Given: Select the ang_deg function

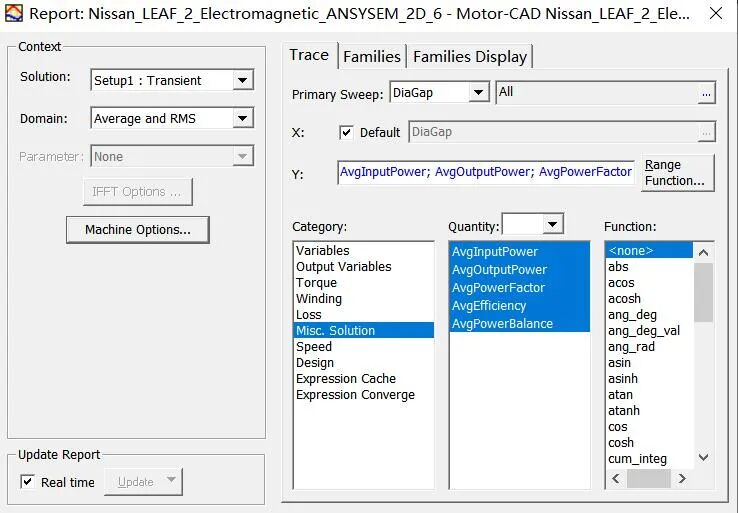Looking at the screenshot, I should click(x=649, y=314).
